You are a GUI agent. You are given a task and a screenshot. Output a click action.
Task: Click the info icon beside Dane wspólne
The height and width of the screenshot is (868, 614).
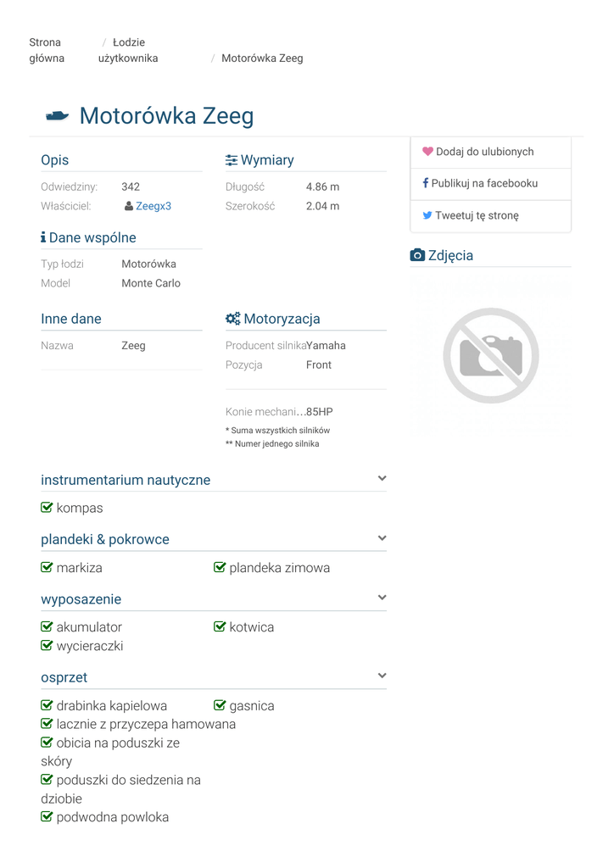point(43,238)
